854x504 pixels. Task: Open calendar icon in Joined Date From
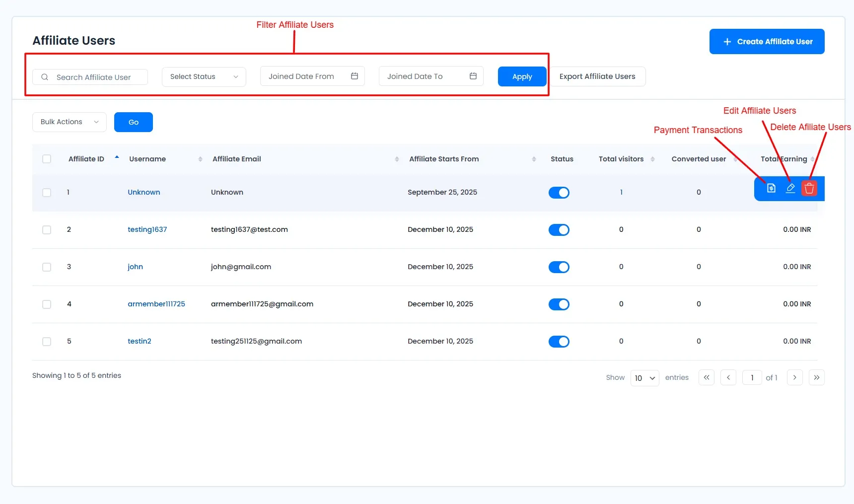[x=355, y=76]
